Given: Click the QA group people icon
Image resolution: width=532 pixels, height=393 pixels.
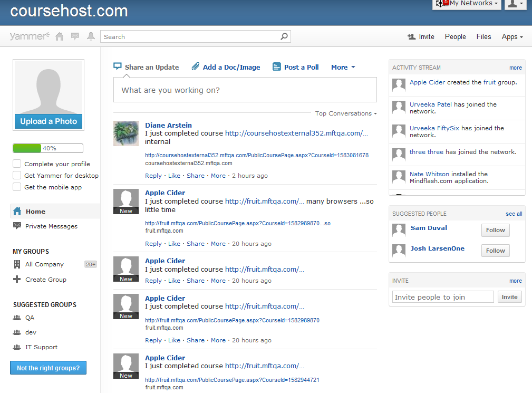Looking at the screenshot, I should [17, 318].
